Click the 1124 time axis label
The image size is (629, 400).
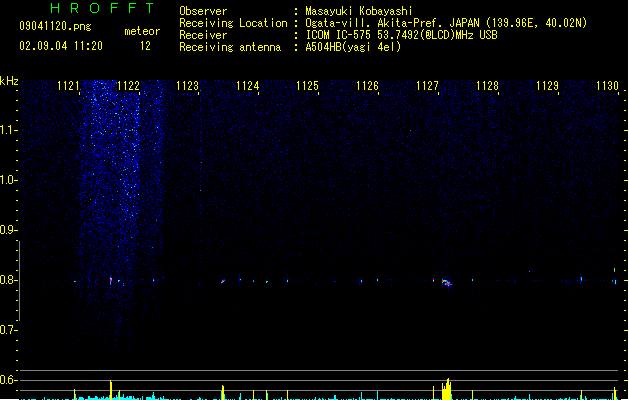point(248,86)
